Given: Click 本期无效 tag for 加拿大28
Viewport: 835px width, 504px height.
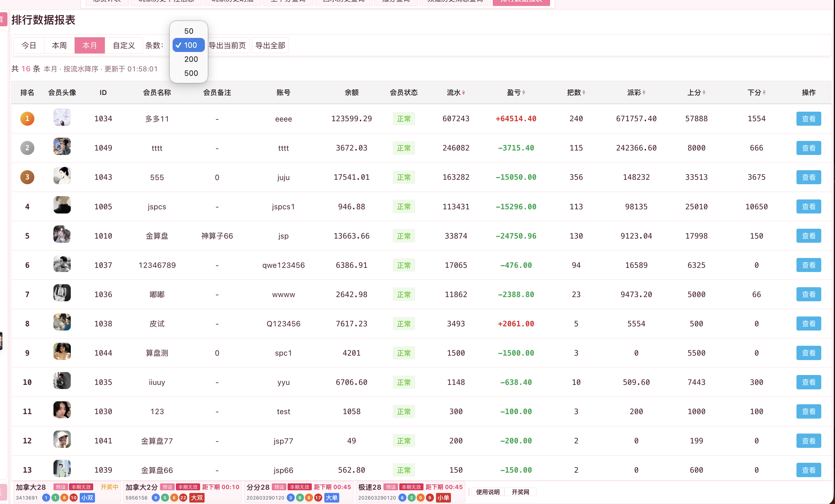Looking at the screenshot, I should coord(81,487).
